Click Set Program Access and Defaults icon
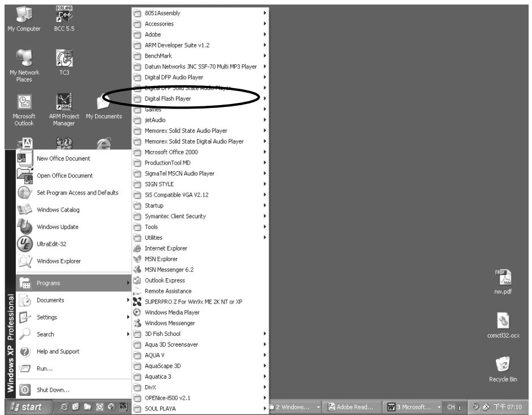This screenshot has height=415, width=532. click(25, 193)
